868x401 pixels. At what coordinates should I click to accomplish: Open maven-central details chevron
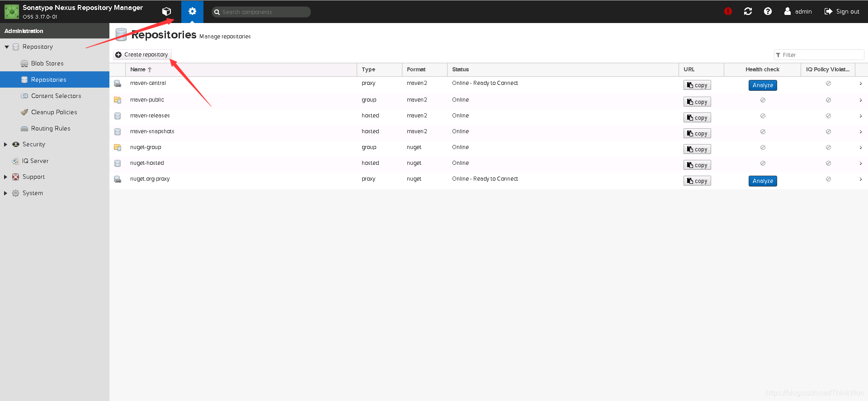[x=860, y=84]
